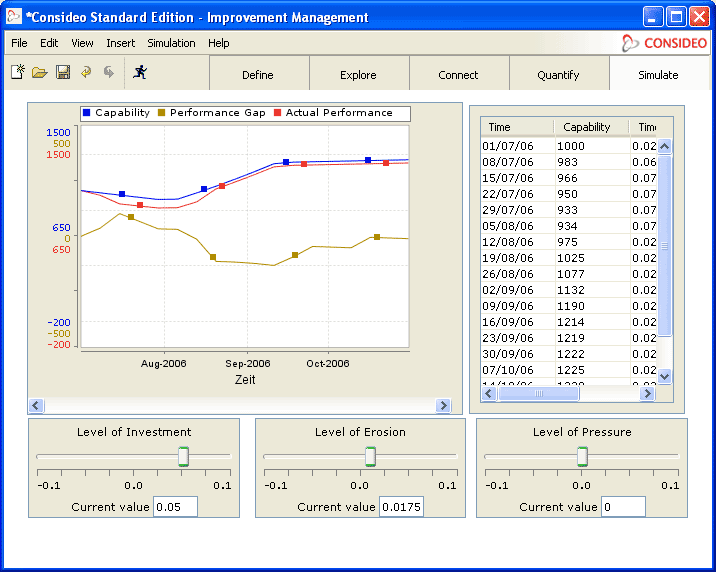
Task: Click the Pressure current value field
Action: pos(623,507)
